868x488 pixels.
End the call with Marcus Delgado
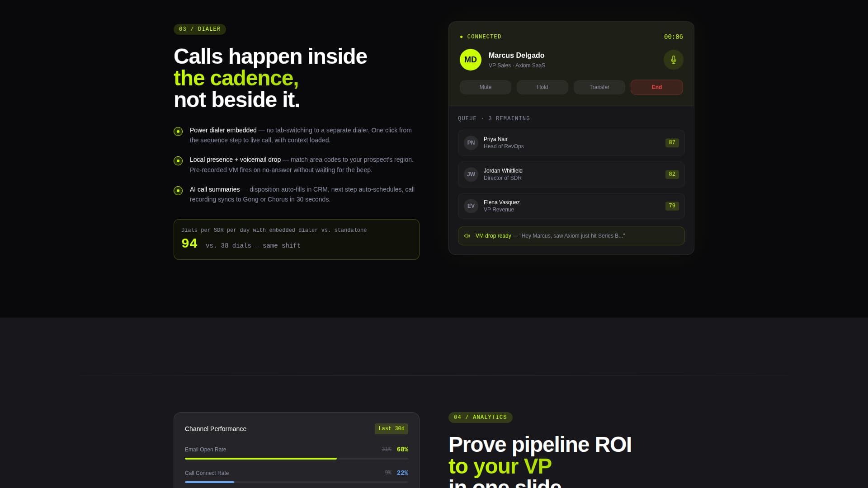[656, 87]
